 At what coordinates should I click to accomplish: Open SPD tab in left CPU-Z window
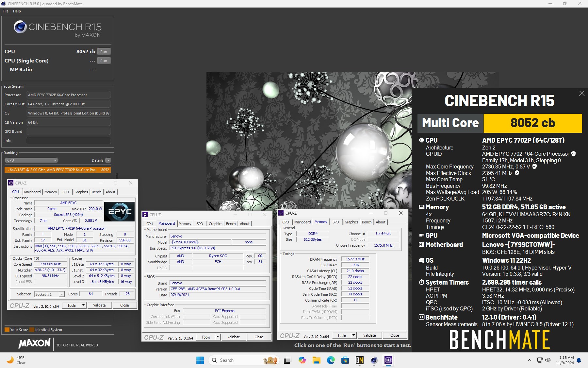click(66, 192)
